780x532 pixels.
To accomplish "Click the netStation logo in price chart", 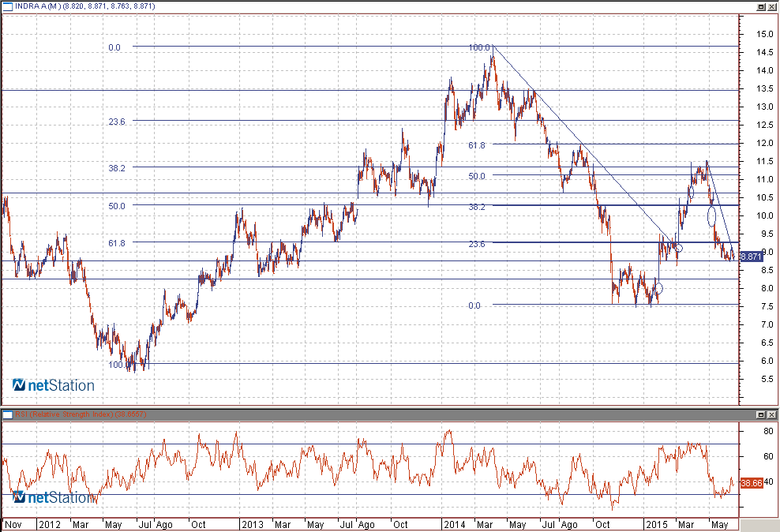I will [x=54, y=386].
